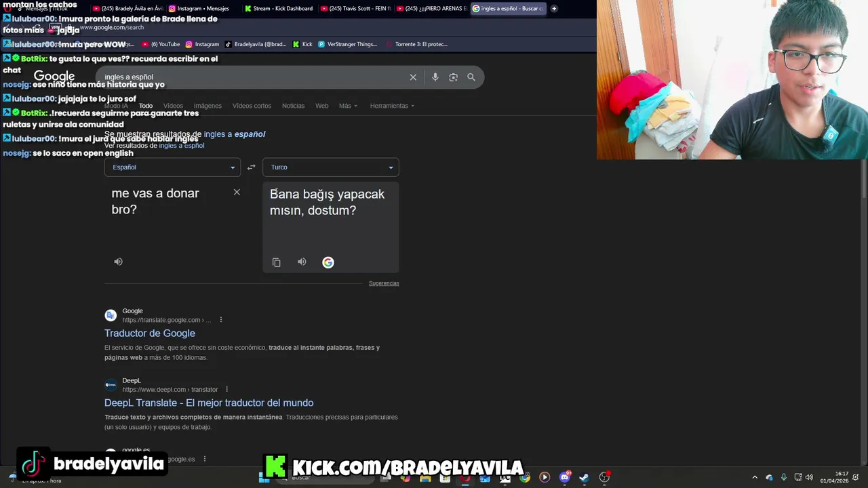Swap translation languages with the arrows icon

coord(251,167)
